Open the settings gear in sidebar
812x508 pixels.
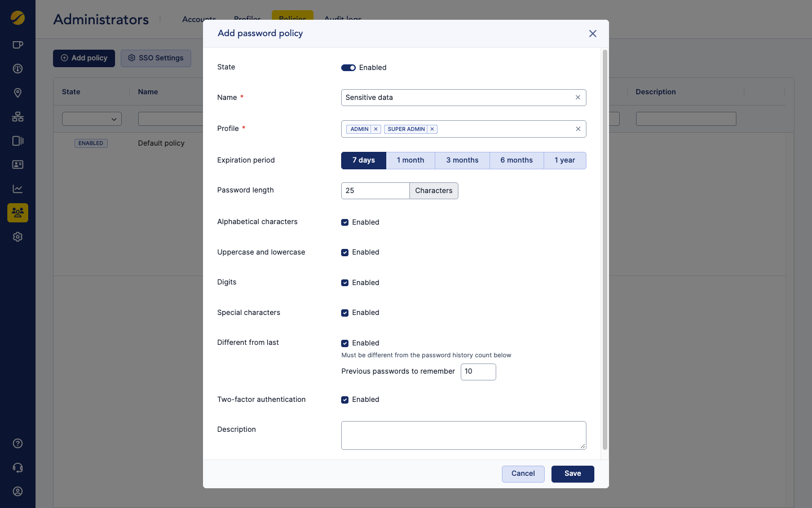coord(17,237)
